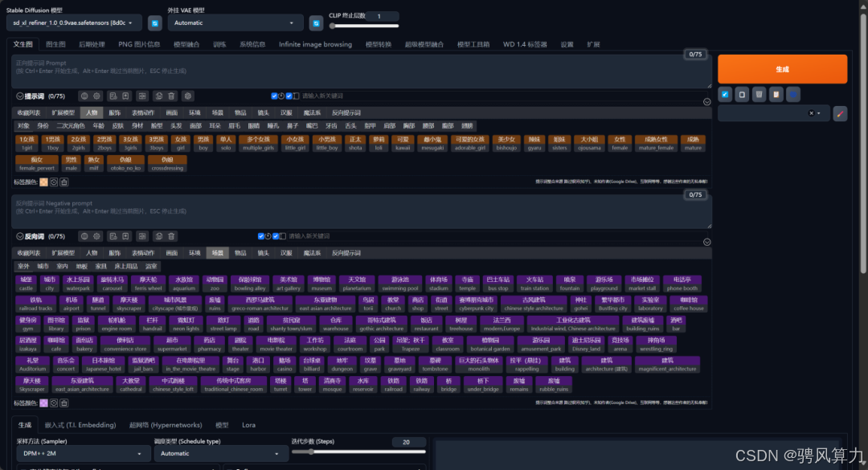The width and height of the screenshot is (868, 470).
Task: Toggle the 1girl prompt tag
Action: click(x=26, y=143)
